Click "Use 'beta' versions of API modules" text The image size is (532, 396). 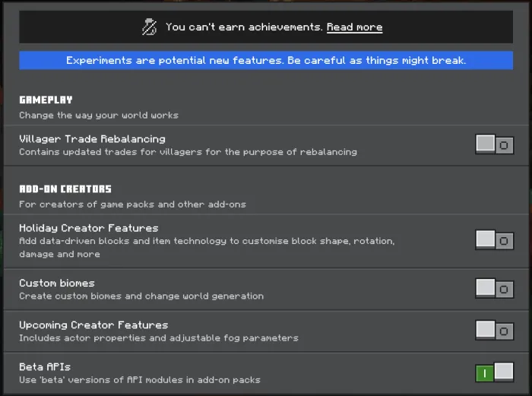click(x=139, y=380)
